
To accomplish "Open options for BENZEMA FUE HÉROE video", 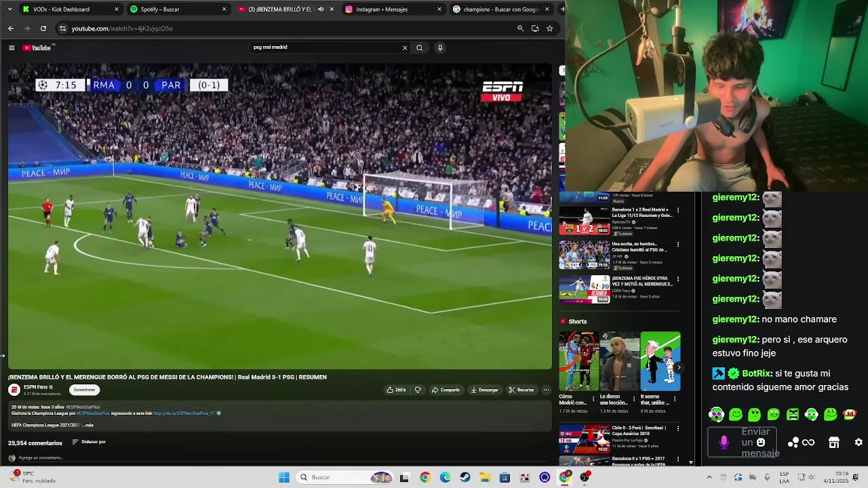I will tap(677, 279).
